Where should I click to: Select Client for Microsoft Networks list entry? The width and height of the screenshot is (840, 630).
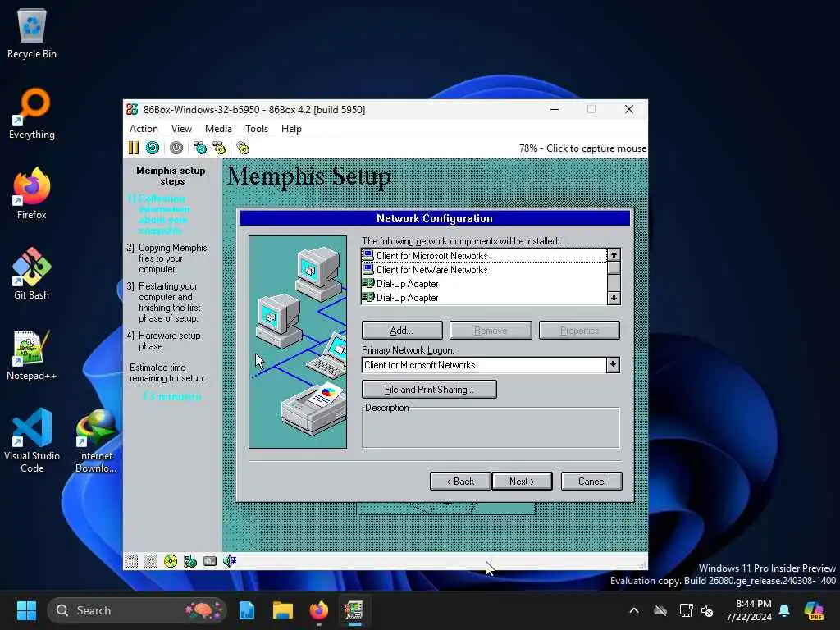tap(484, 256)
